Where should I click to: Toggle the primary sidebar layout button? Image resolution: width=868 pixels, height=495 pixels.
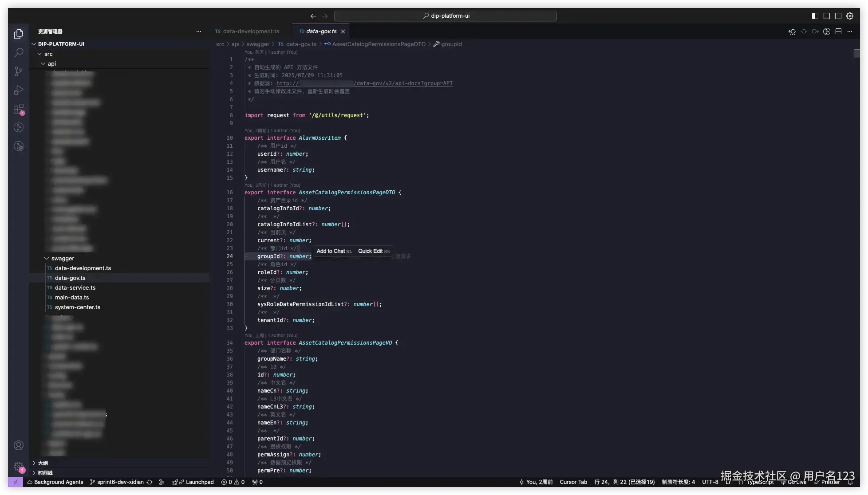(x=815, y=16)
